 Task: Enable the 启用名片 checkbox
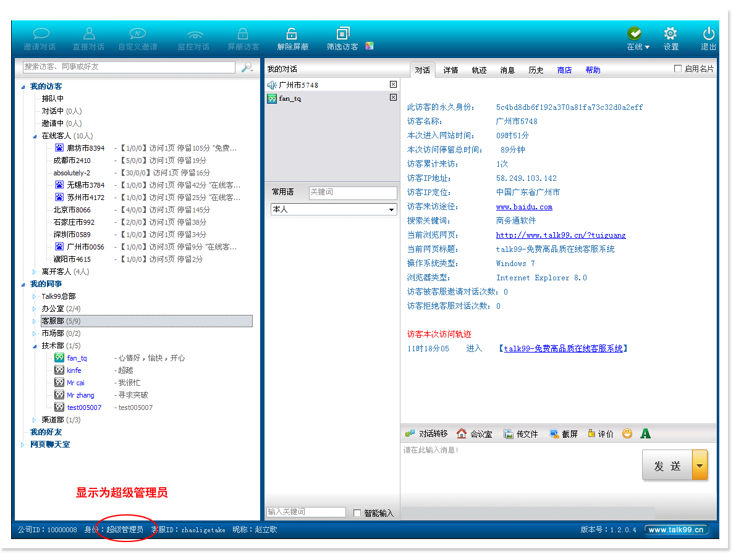click(x=678, y=69)
